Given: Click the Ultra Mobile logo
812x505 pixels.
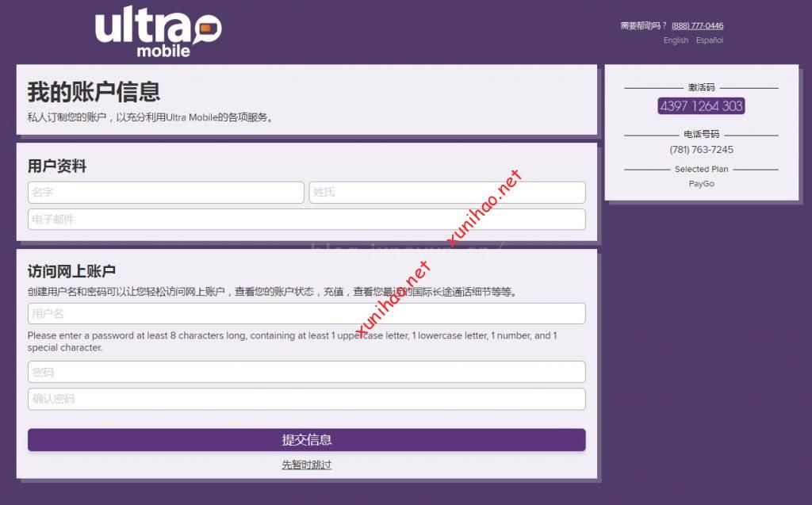Looking at the screenshot, I should point(159,33).
